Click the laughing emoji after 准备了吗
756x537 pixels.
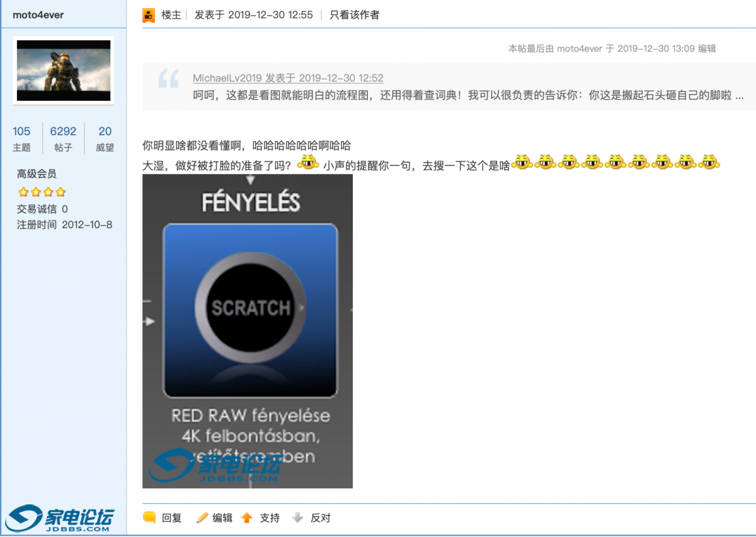(307, 163)
